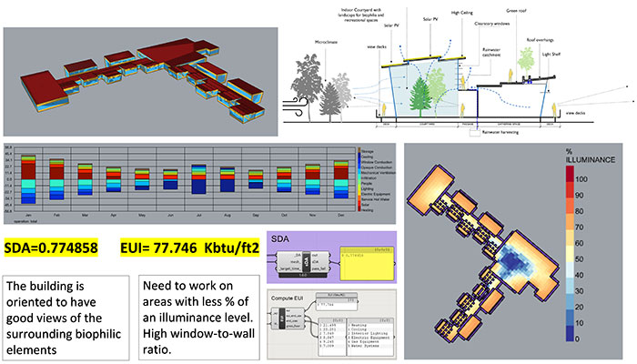The width and height of the screenshot is (637, 364).
Task: Click the Jul bar in the energy chart
Action: pos(198,184)
